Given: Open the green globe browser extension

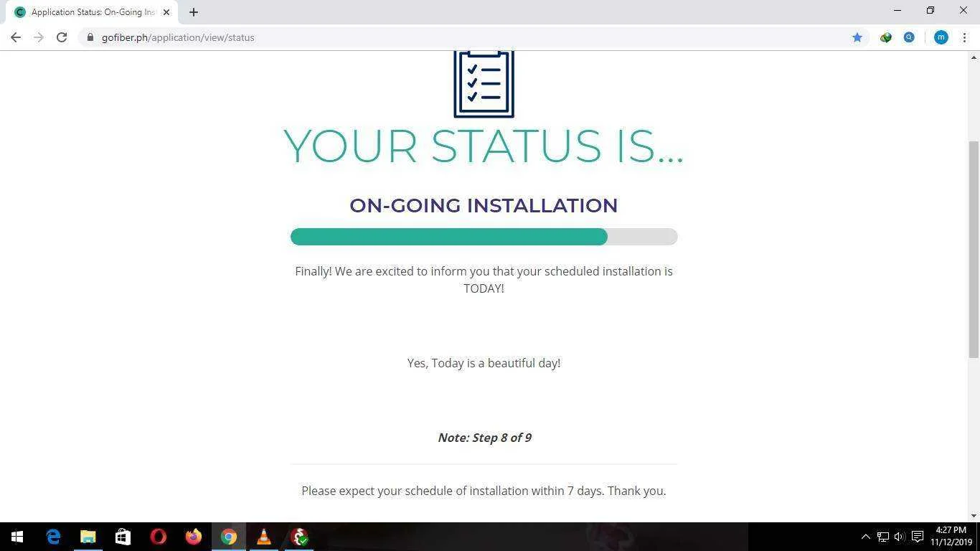Looking at the screenshot, I should [x=886, y=37].
